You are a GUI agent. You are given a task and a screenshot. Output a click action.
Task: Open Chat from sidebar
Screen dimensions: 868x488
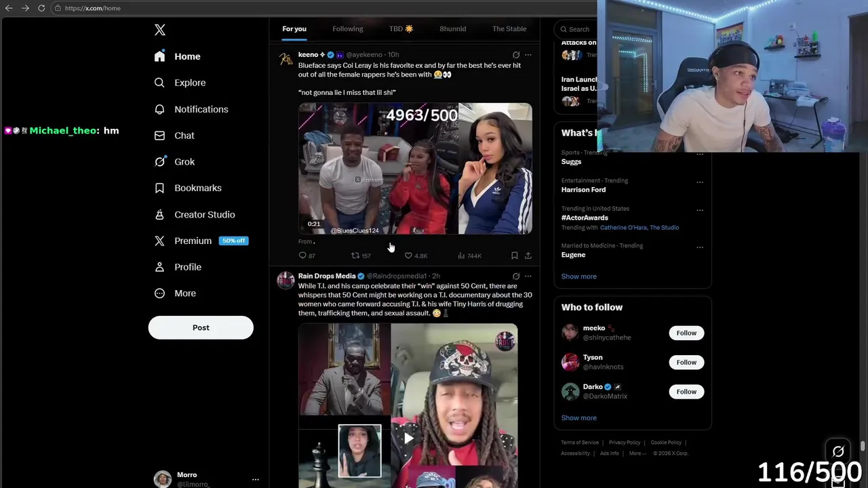174,136
